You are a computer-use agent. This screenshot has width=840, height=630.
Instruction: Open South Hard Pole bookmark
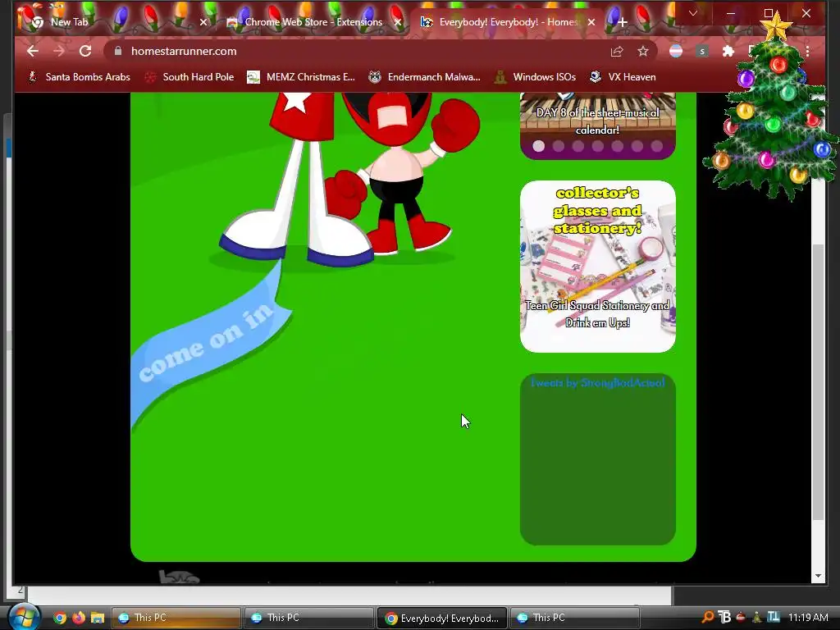point(189,77)
